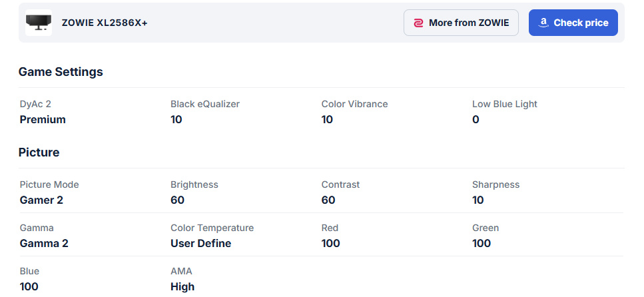Click the DyAc 2 Premium value
Image resolution: width=644 pixels, height=297 pixels.
pos(43,120)
